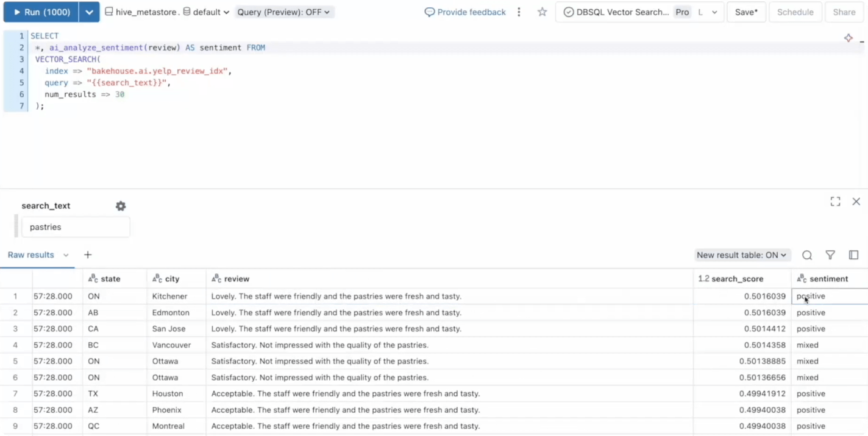The height and width of the screenshot is (436, 868).
Task: Click the search_text input field
Action: point(76,227)
